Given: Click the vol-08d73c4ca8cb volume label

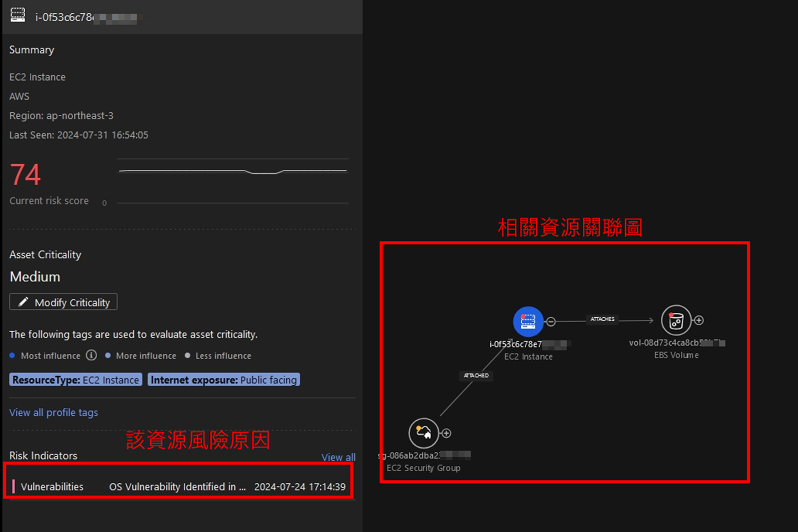Looking at the screenshot, I should click(663, 342).
